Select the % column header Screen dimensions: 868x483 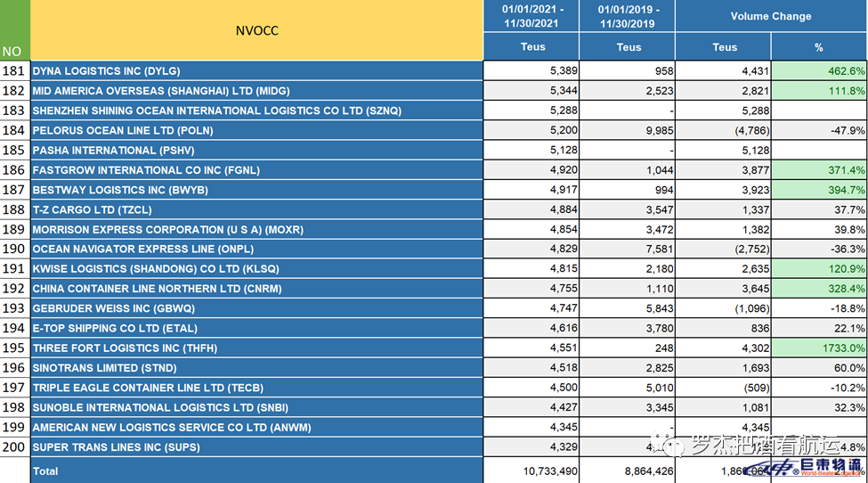[x=819, y=46]
